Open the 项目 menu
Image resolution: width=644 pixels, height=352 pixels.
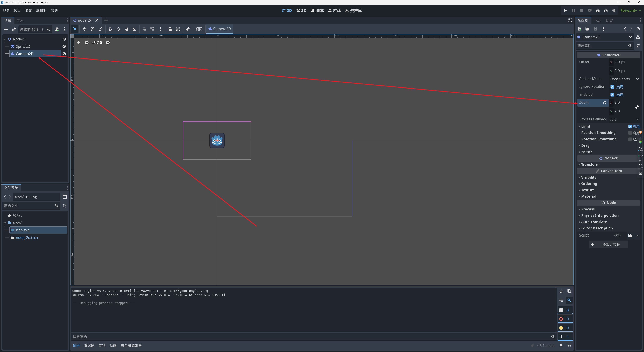click(x=17, y=11)
